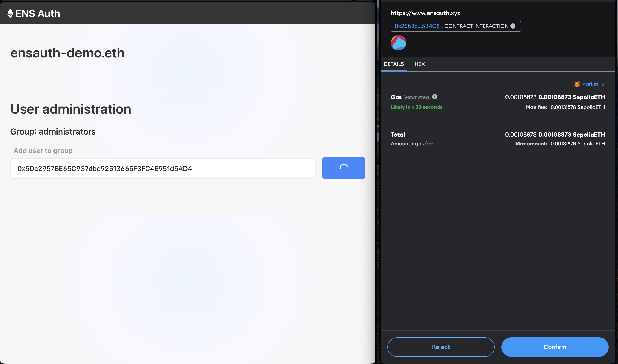Click the loading add-user submit button
The width and height of the screenshot is (618, 364).
(x=344, y=168)
